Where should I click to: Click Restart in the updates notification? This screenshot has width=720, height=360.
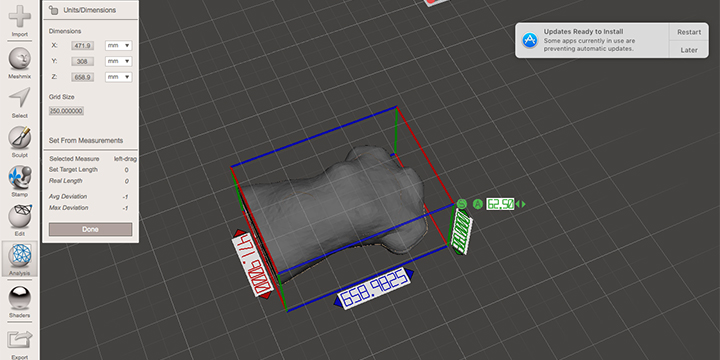point(689,32)
